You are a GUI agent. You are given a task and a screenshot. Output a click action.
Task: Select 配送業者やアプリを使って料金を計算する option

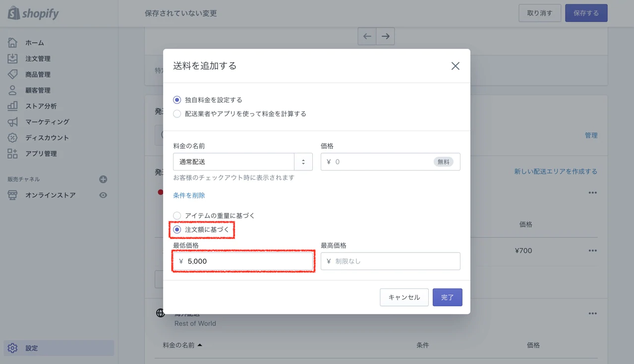(x=177, y=114)
